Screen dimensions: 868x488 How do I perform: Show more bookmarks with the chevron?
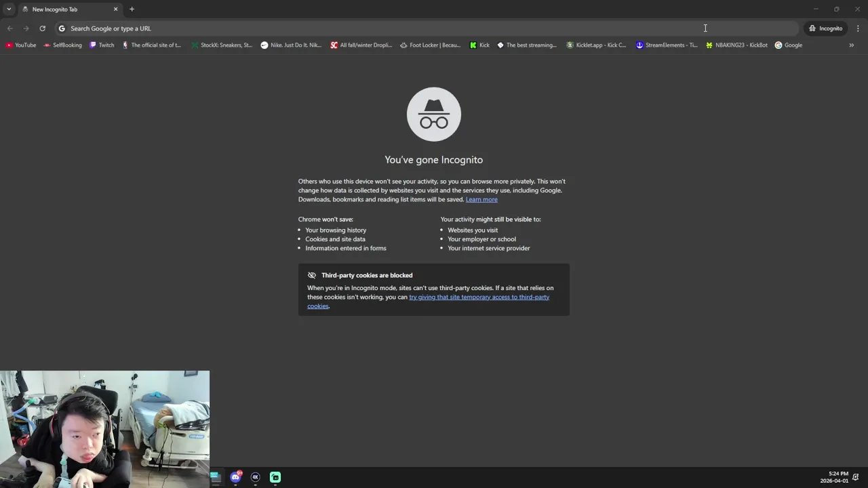click(x=851, y=45)
